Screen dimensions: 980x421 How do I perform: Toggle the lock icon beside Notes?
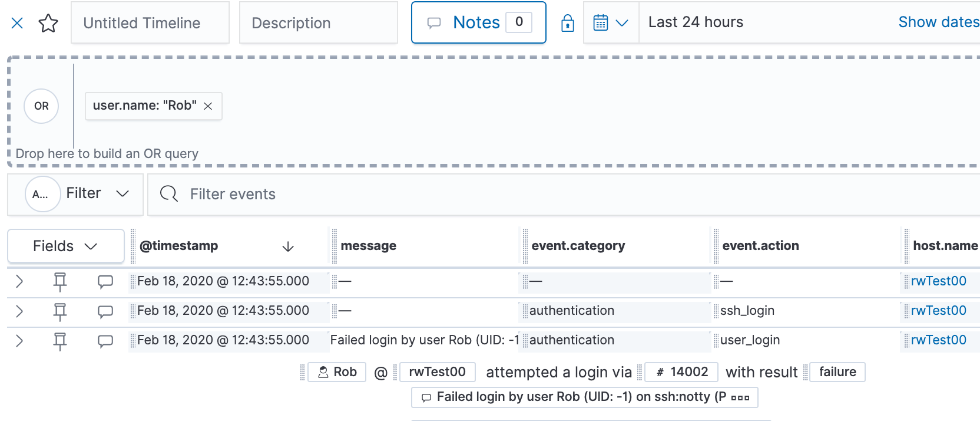click(x=568, y=23)
